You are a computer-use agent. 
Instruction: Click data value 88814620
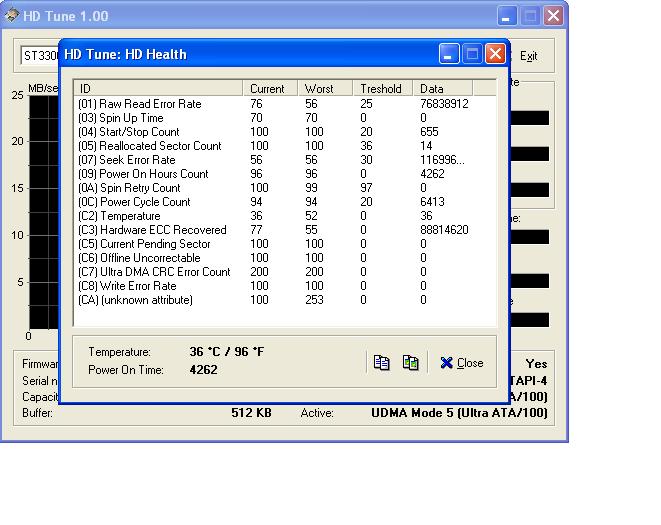pos(444,230)
